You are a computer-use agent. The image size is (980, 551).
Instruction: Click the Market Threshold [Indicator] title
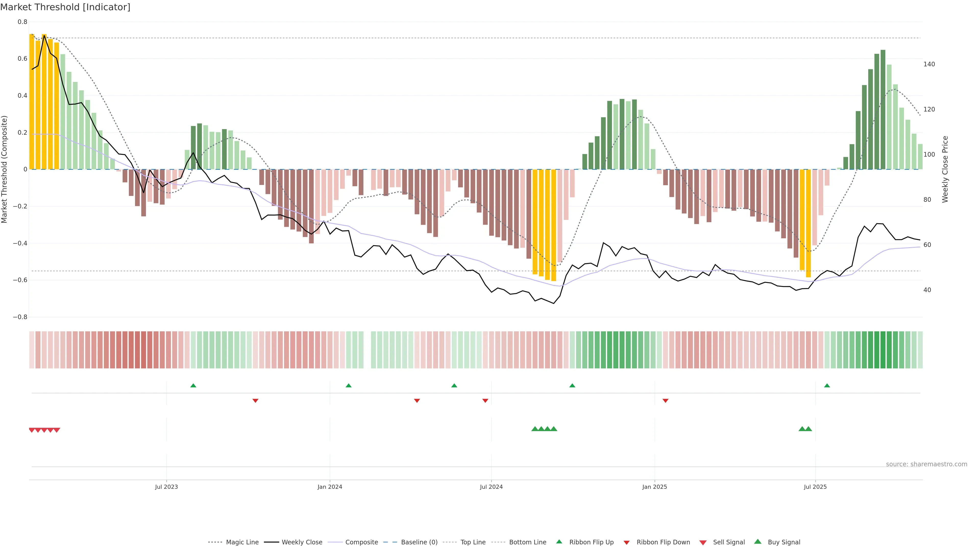click(x=65, y=7)
